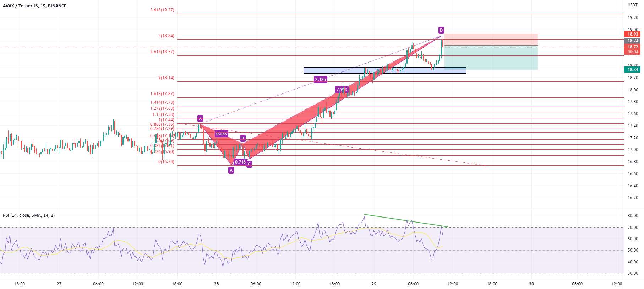Click the harmonic pattern point X label
This screenshot has height=289, width=644.
pyautogui.click(x=200, y=118)
